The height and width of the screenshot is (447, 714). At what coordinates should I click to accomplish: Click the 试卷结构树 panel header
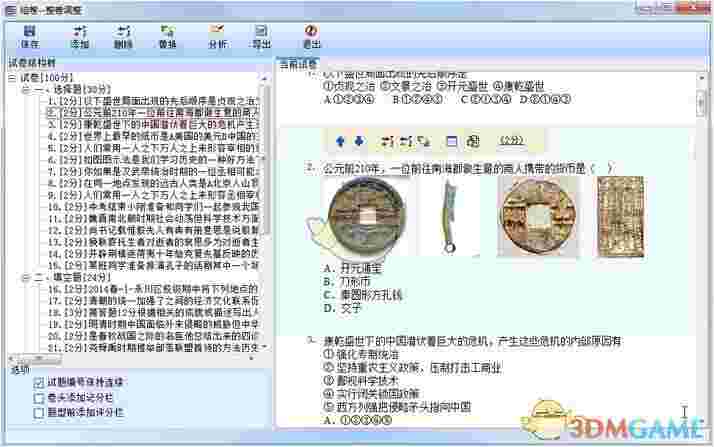[x=32, y=63]
